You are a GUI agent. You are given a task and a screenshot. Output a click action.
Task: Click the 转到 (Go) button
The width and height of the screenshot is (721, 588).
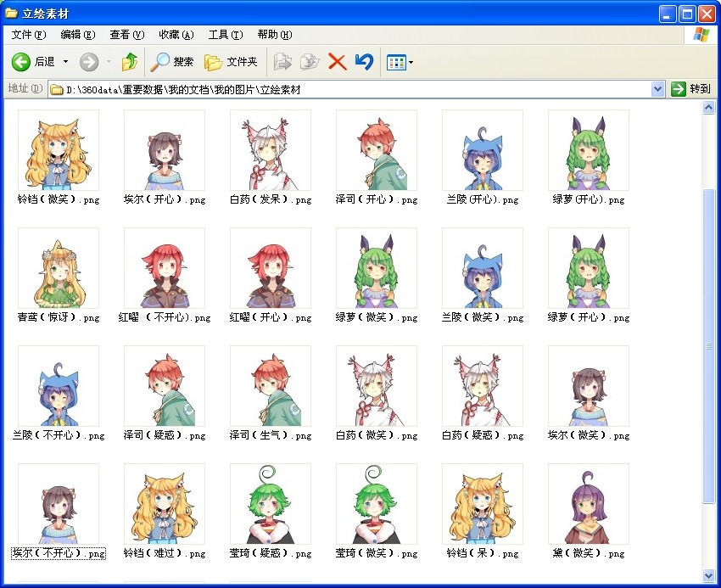click(690, 89)
